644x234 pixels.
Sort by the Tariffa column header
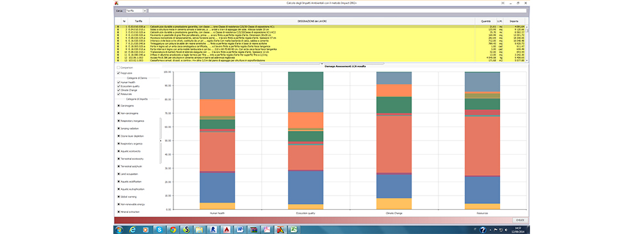pyautogui.click(x=138, y=21)
